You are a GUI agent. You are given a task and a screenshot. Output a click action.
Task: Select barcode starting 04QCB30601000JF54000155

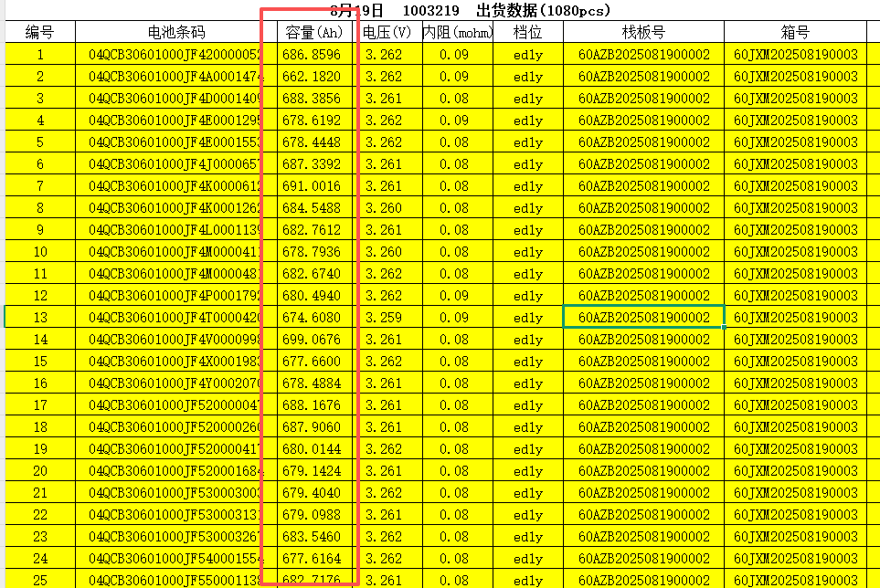coord(176,558)
